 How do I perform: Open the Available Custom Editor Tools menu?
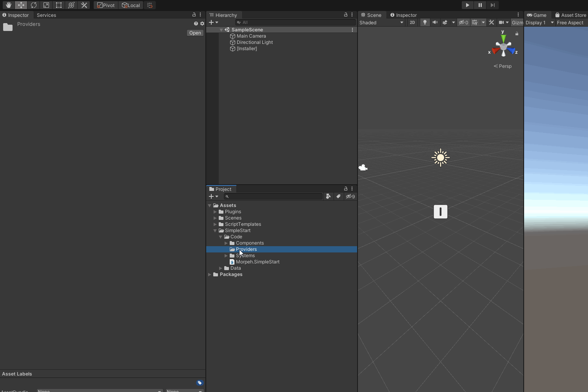pos(84,5)
